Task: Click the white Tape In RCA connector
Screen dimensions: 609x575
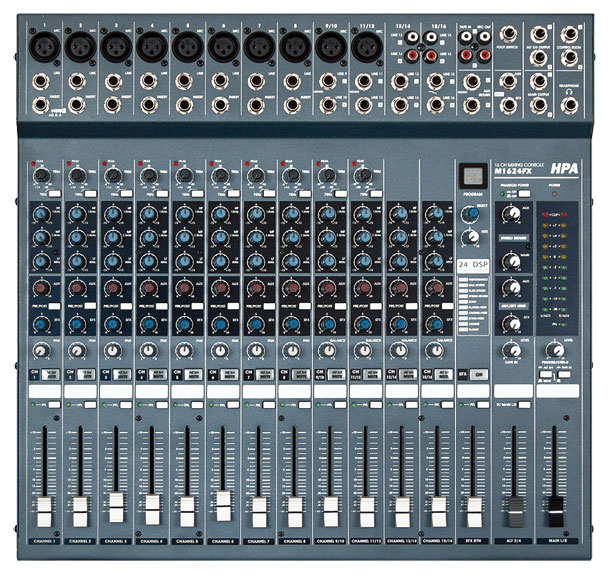Action: [466, 37]
